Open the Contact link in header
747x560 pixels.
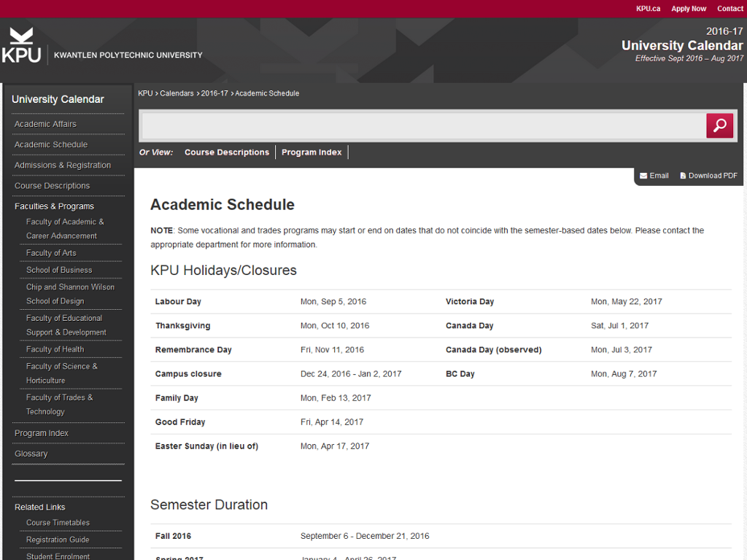pyautogui.click(x=729, y=9)
